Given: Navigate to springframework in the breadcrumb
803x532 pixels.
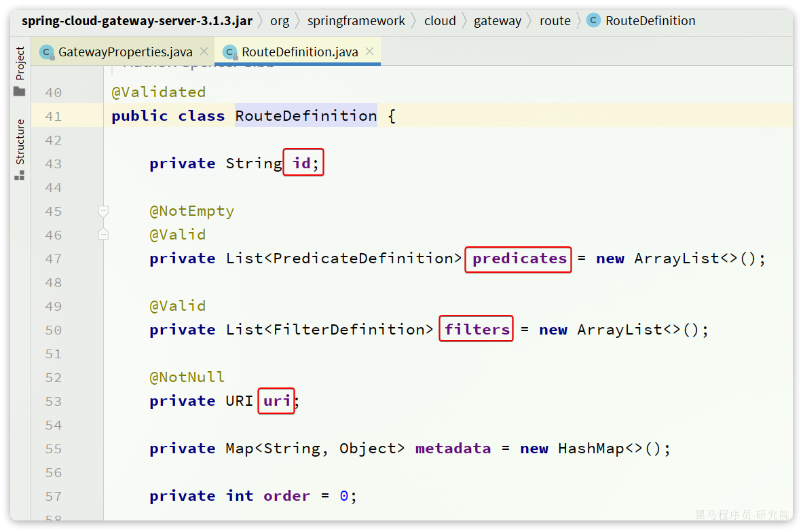Looking at the screenshot, I should point(356,20).
